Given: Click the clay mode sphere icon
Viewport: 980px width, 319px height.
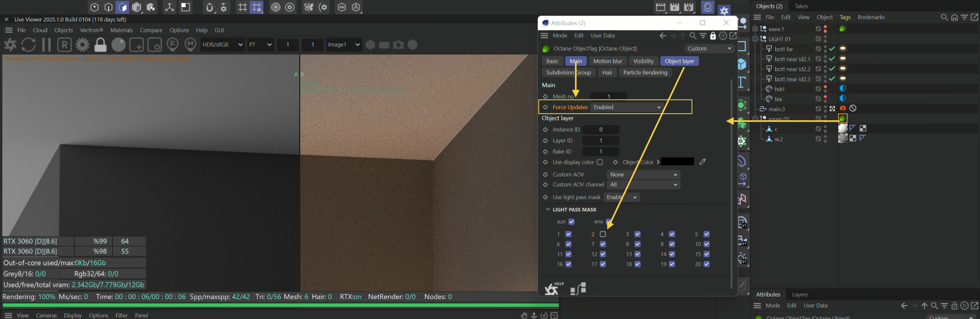Looking at the screenshot, I should pyautogui.click(x=118, y=45).
